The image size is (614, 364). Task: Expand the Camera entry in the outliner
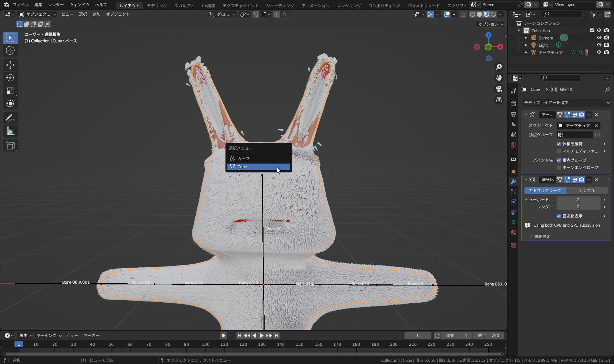coord(526,38)
